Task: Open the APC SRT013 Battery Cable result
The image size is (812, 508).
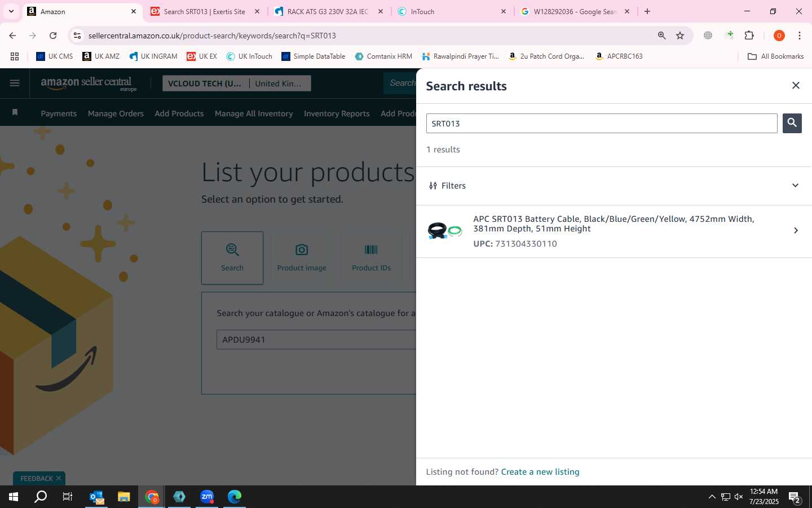Action: tap(614, 231)
